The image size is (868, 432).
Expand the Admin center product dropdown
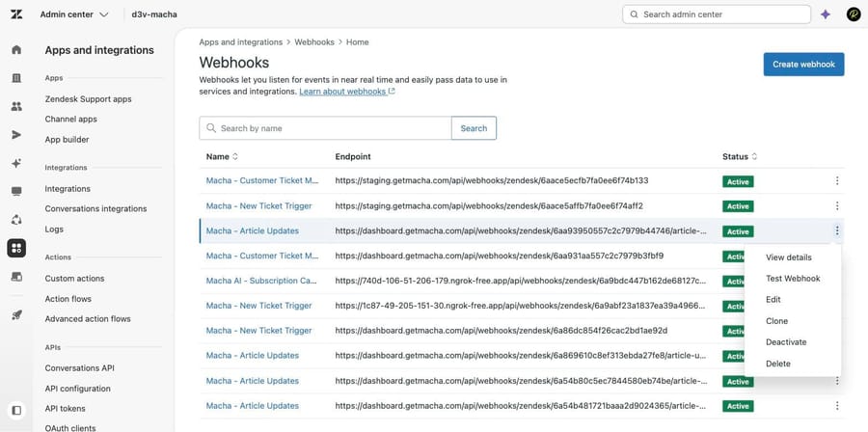(x=74, y=14)
